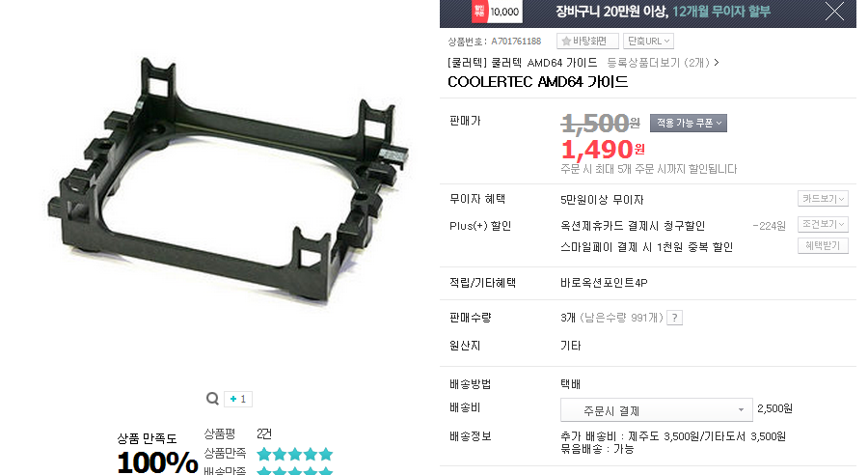Expand the 적용 가능 쿠폰 dropdown

tap(688, 123)
